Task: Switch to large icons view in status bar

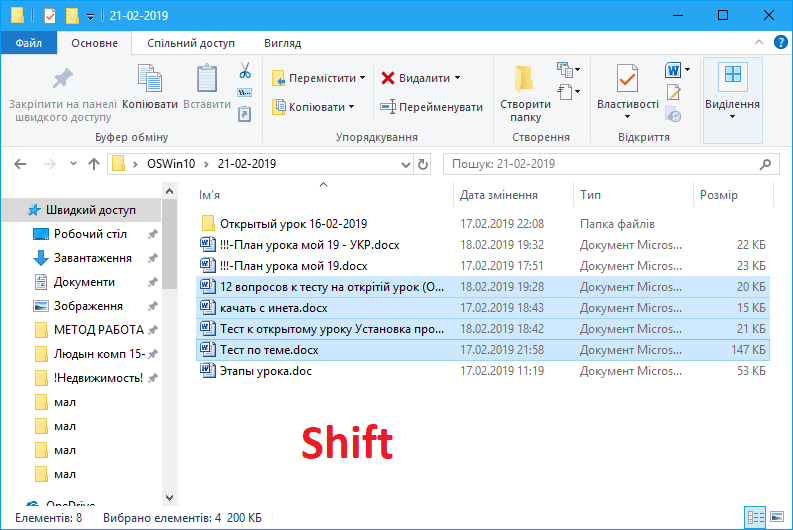Action: coord(777,517)
